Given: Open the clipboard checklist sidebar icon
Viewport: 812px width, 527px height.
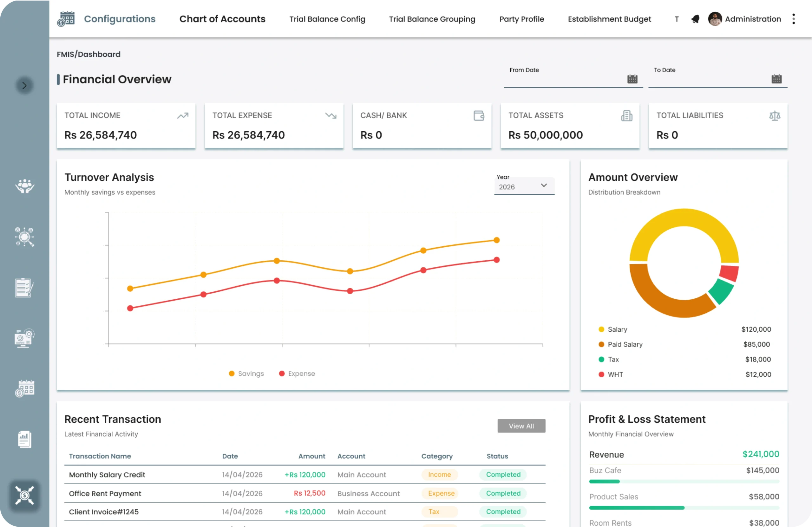Looking at the screenshot, I should 24,288.
